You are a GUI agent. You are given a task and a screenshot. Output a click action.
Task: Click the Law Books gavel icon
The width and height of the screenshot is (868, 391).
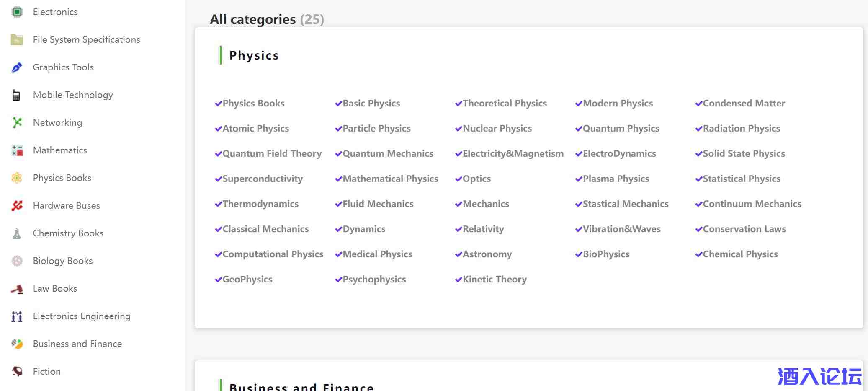coord(17,289)
